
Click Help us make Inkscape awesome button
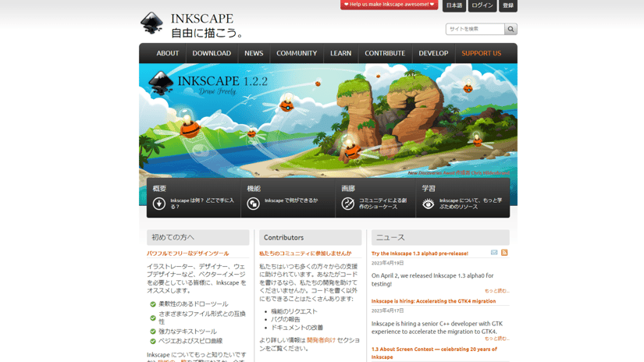[389, 5]
